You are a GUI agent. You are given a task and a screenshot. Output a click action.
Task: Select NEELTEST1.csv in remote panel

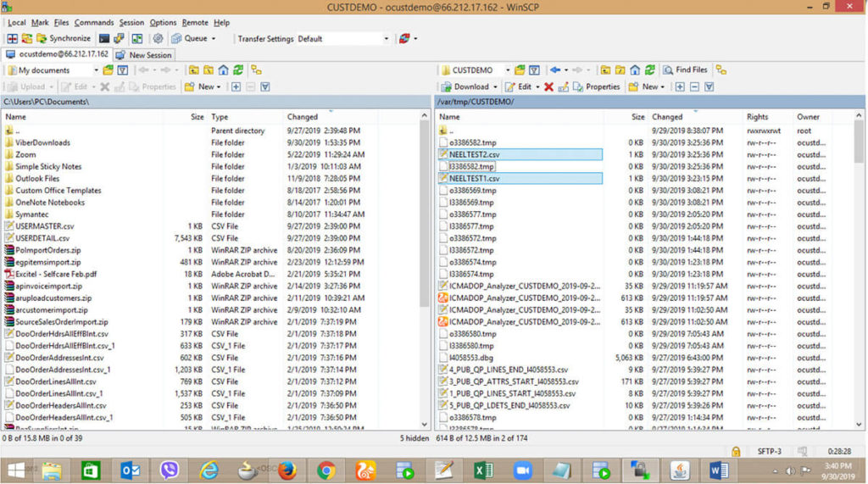[x=520, y=178]
